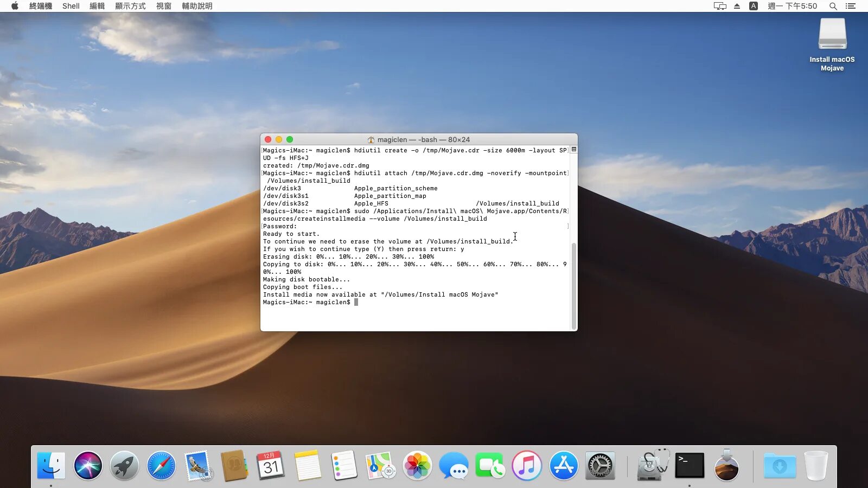The width and height of the screenshot is (868, 488).
Task: Open Finder from the Dock
Action: pyautogui.click(x=51, y=465)
